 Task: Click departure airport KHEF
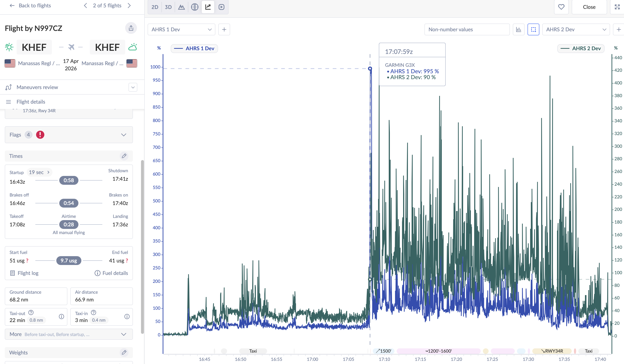click(x=34, y=47)
